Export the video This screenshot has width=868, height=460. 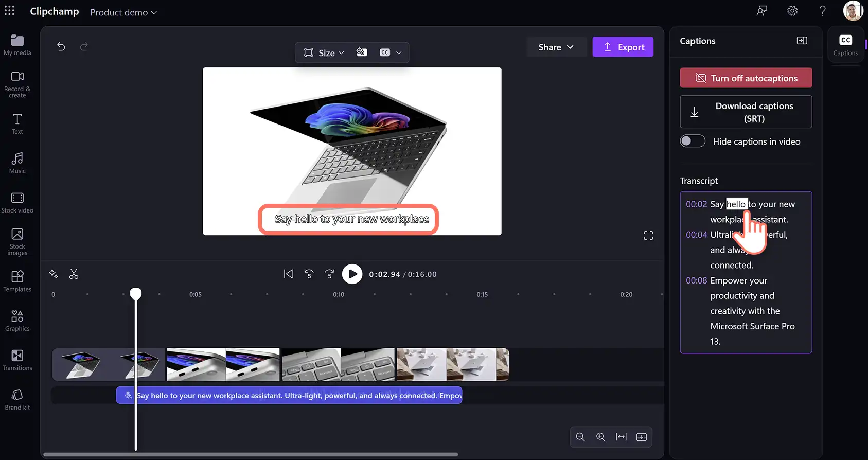(623, 47)
